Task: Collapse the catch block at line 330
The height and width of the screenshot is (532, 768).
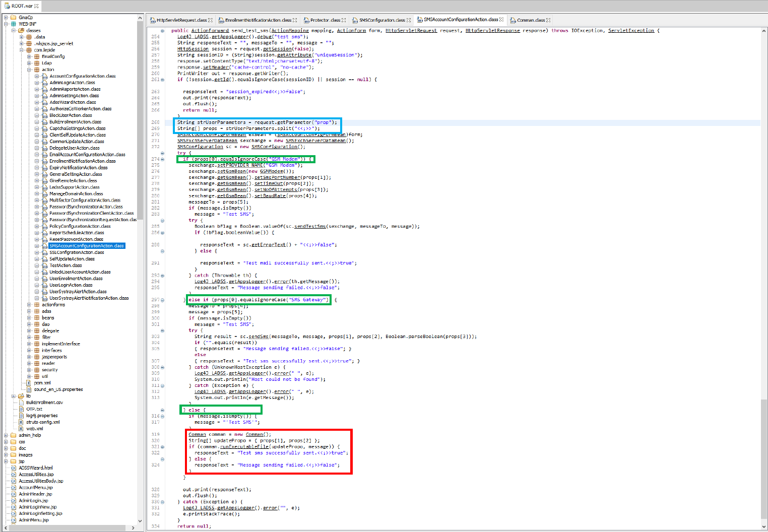Action: [x=162, y=502]
